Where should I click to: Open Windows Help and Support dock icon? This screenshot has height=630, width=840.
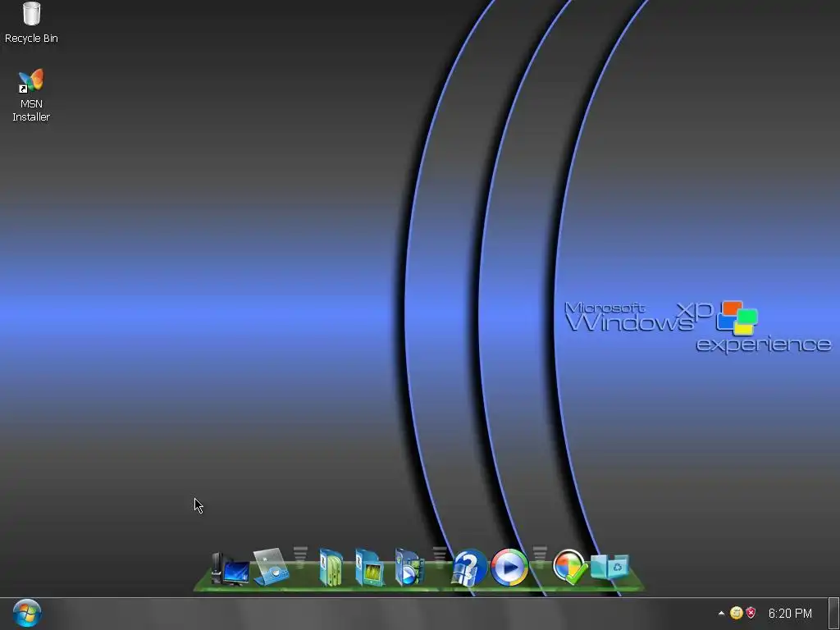click(x=469, y=568)
